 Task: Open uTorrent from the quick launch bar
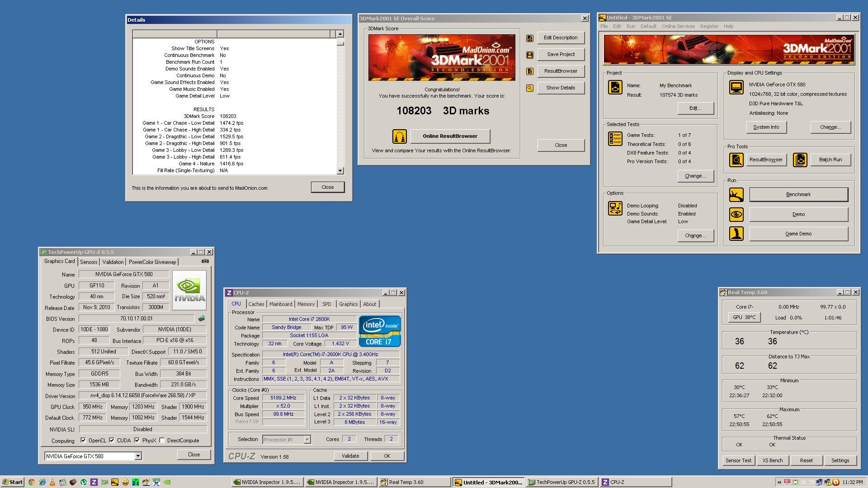(x=84, y=482)
